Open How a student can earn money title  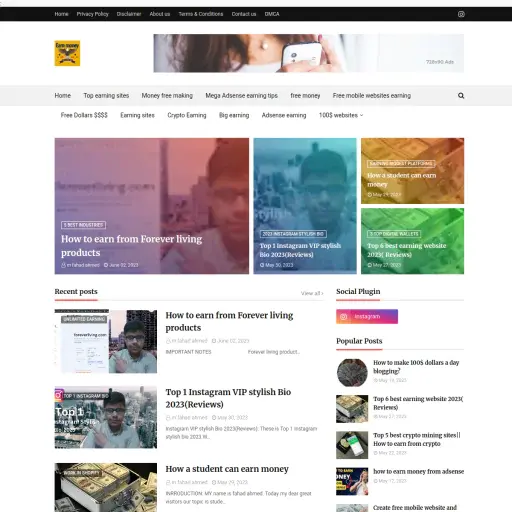pos(227,469)
